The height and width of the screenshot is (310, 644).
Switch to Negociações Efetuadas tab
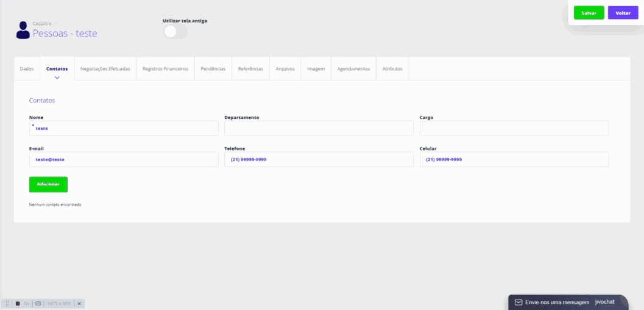point(105,69)
